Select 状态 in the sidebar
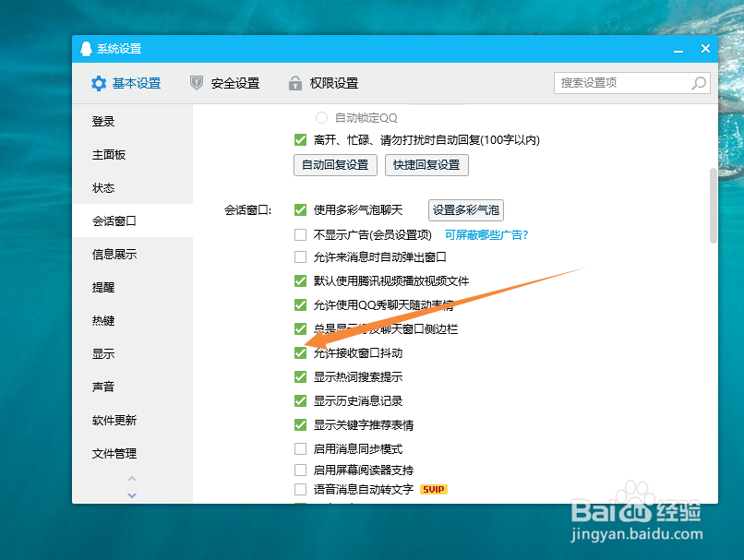This screenshot has width=744, height=560. pyautogui.click(x=132, y=188)
